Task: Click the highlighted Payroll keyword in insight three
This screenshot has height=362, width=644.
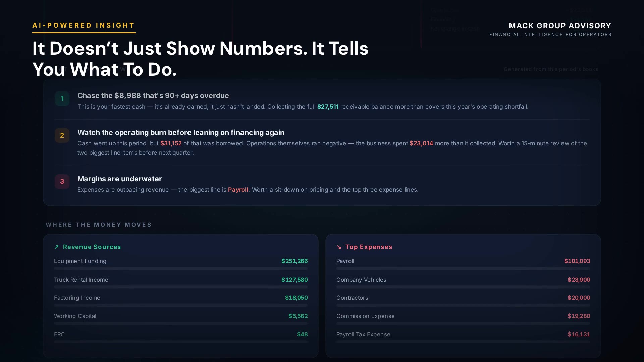Action: [x=238, y=190]
